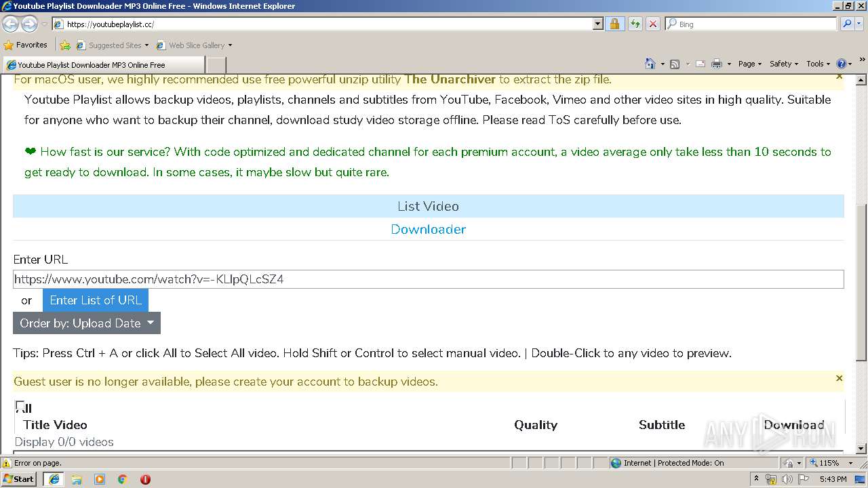Show more command bar items chevron
868x488 pixels.
pos(863,60)
